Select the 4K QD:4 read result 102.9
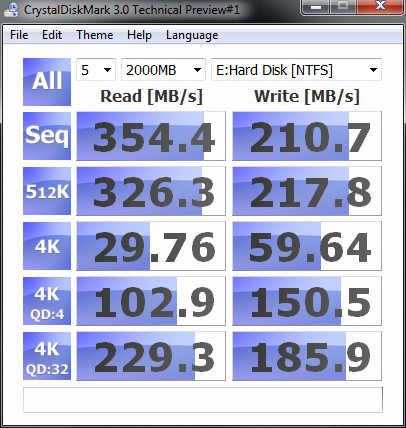 (151, 301)
